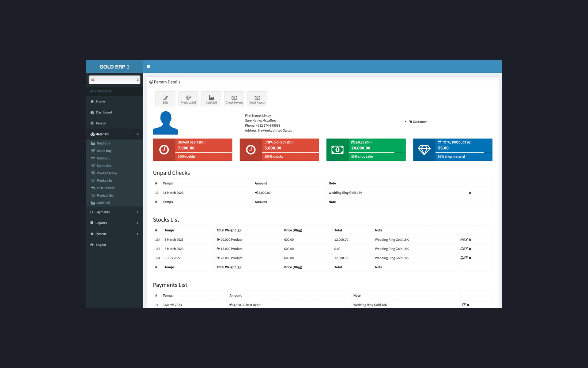Image resolution: width=588 pixels, height=368 pixels.
Task: Edit payment entry 14
Action: tap(464, 305)
